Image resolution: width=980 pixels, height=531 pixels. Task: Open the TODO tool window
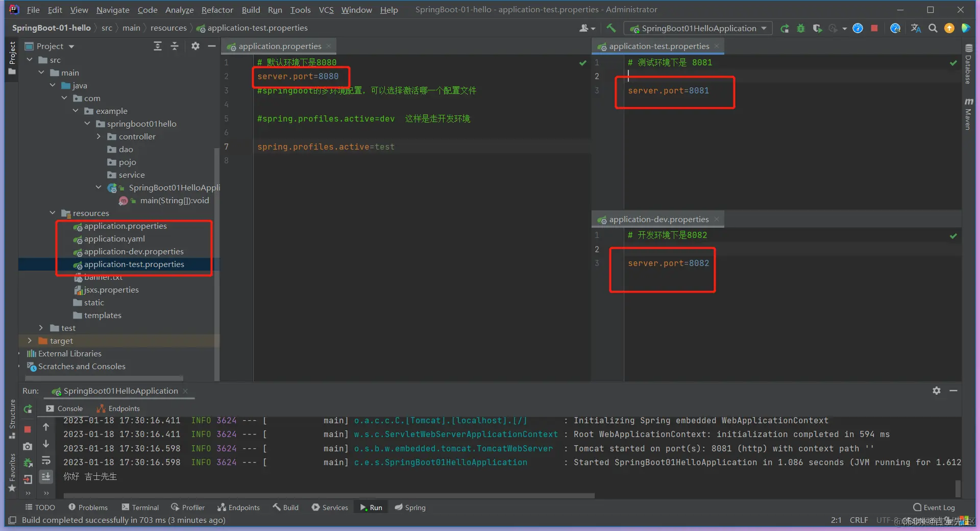click(40, 508)
